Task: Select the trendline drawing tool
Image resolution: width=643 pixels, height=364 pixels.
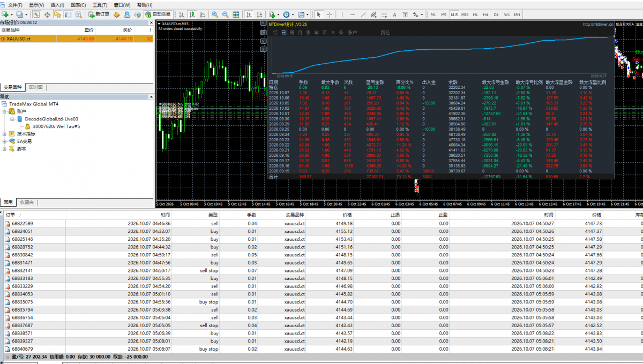Action: 364,14
